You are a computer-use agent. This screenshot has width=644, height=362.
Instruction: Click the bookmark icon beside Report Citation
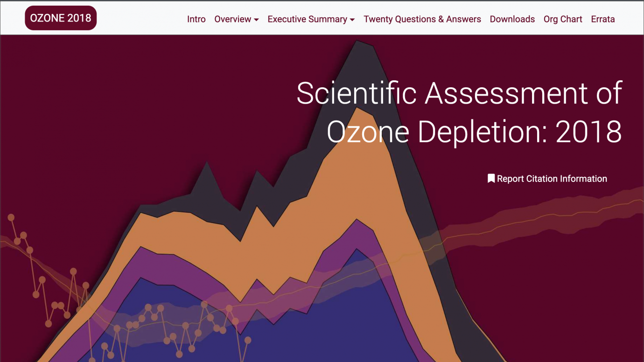click(491, 179)
